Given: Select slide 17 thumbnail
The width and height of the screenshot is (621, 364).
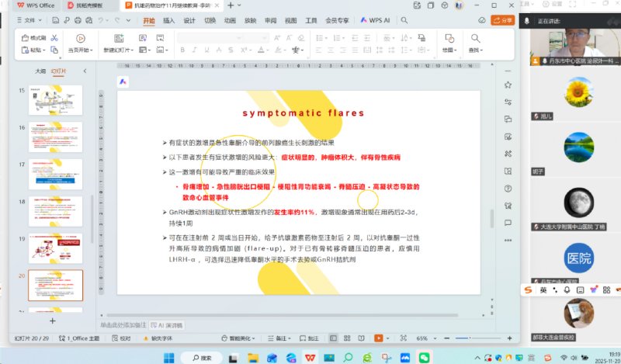Looking at the screenshot, I should 55,174.
